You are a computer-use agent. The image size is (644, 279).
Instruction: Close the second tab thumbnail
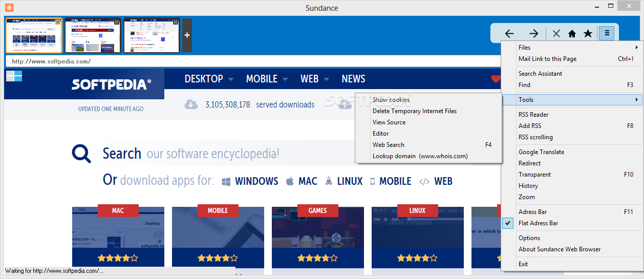pos(117,22)
